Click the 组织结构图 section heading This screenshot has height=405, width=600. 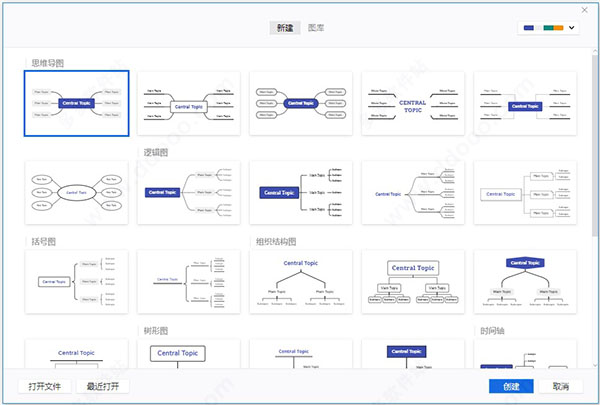276,242
